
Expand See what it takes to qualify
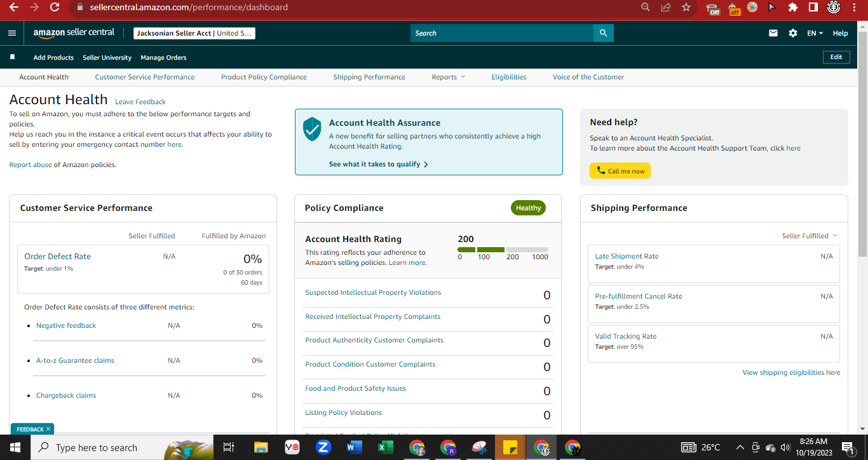tap(379, 164)
